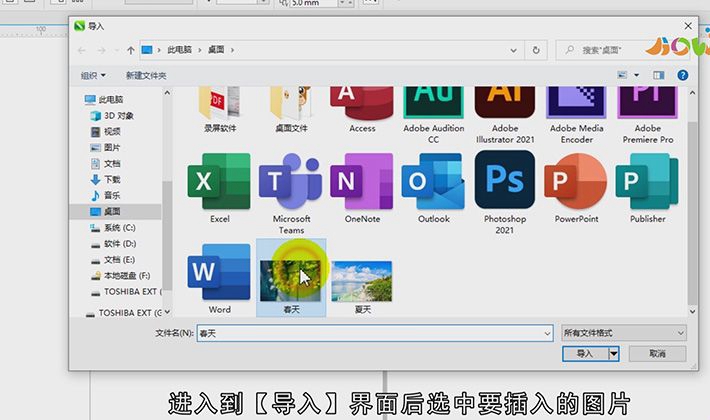The width and height of the screenshot is (710, 420).
Task: Click the file list scrollbar down arrow
Action: [692, 311]
